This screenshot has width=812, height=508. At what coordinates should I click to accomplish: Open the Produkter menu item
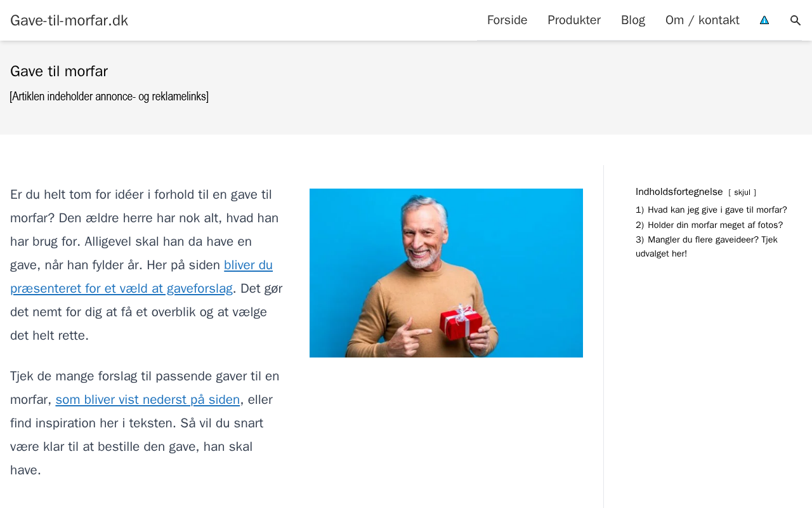pyautogui.click(x=574, y=20)
